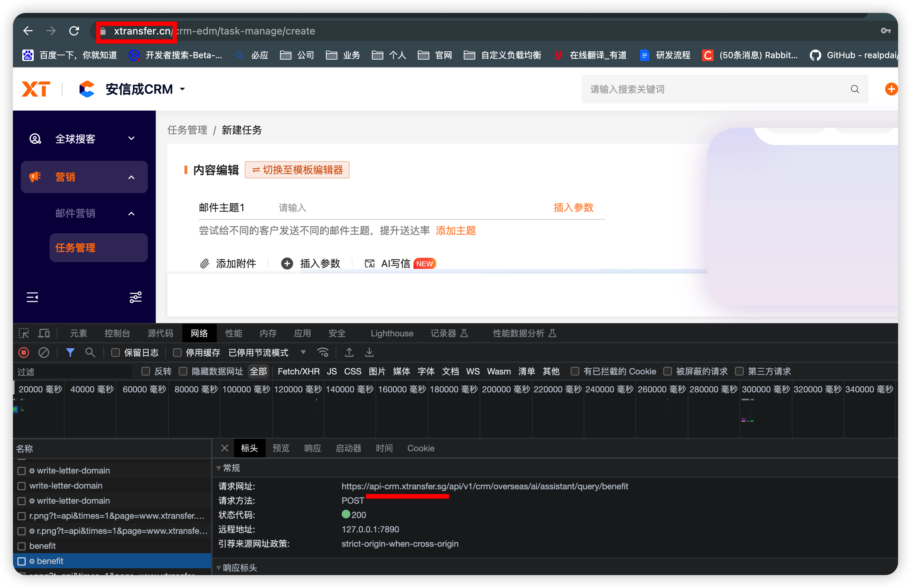Open the 已停用节流模式 throttling dropdown

[267, 353]
